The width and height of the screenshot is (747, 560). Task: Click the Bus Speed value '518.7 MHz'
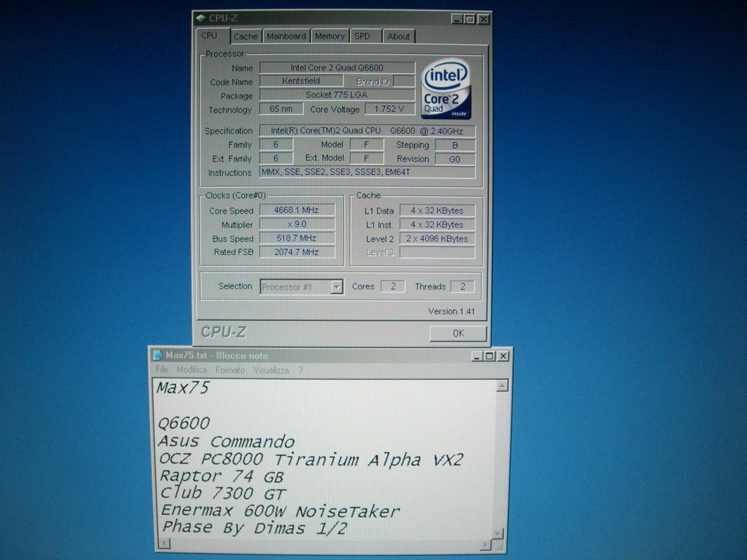pos(297,238)
